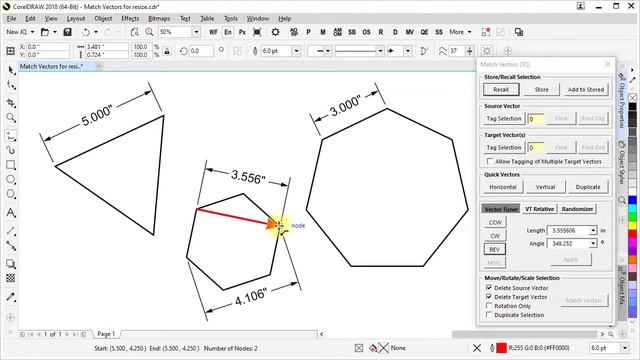Click the En enhanced view button
The width and height of the screenshot is (640, 360).
(228, 32)
